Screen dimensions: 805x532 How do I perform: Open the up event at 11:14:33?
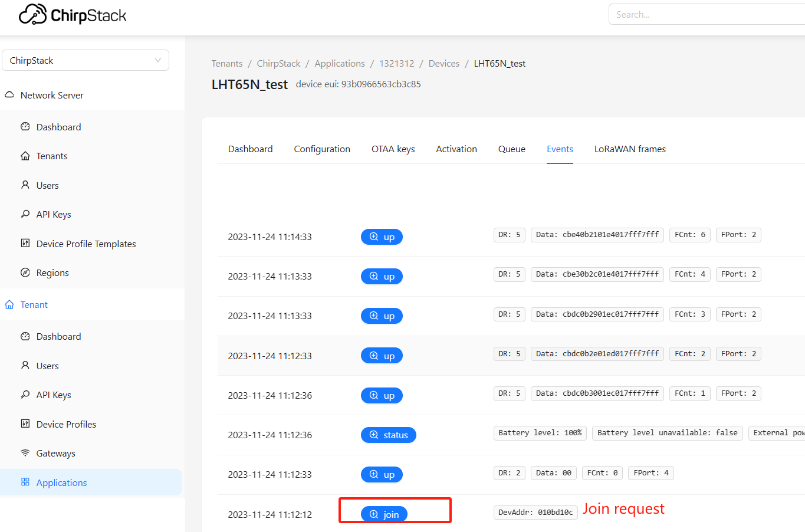(x=382, y=237)
